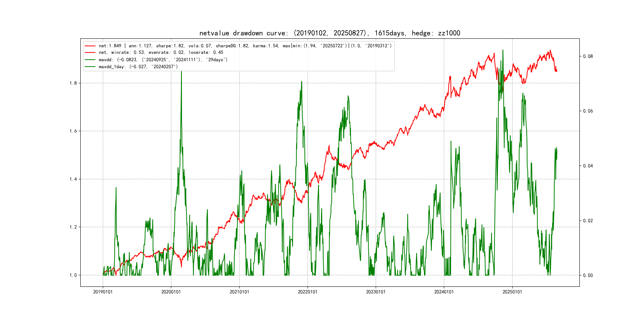Image resolution: width=644 pixels, height=322 pixels.
Task: Click the 20210101 x-axis date label
Action: pos(239,292)
